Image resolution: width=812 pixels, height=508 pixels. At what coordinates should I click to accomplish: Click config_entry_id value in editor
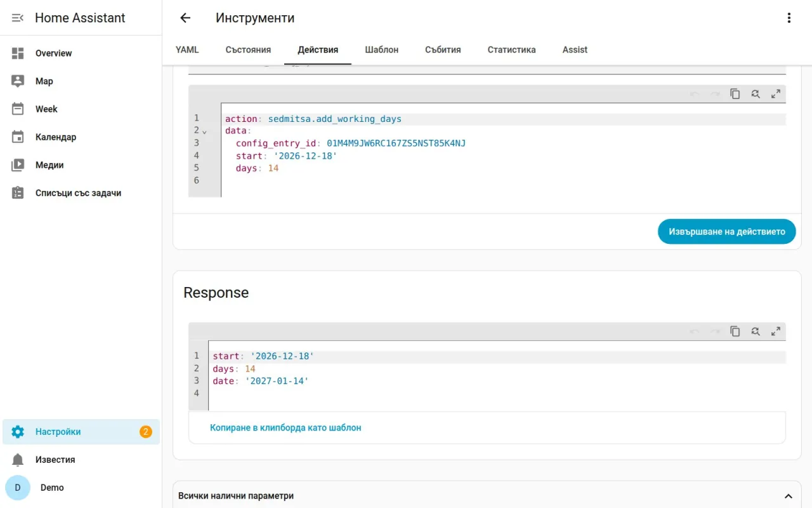pyautogui.click(x=396, y=144)
